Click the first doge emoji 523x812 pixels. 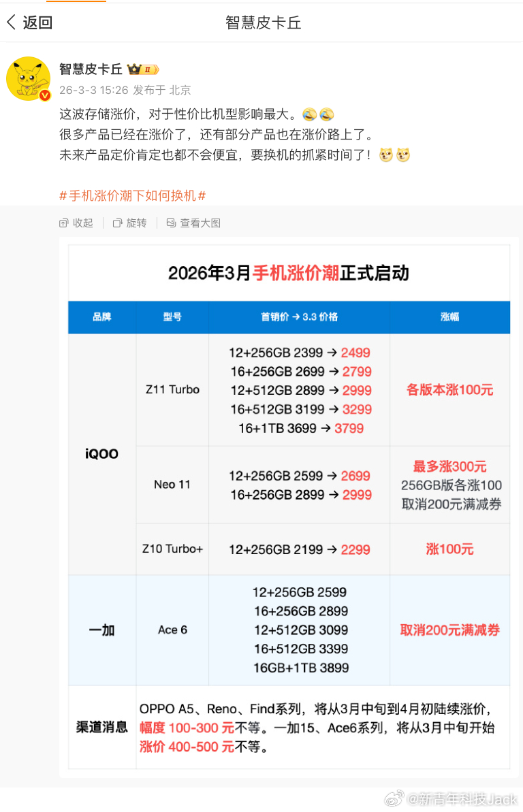point(385,155)
